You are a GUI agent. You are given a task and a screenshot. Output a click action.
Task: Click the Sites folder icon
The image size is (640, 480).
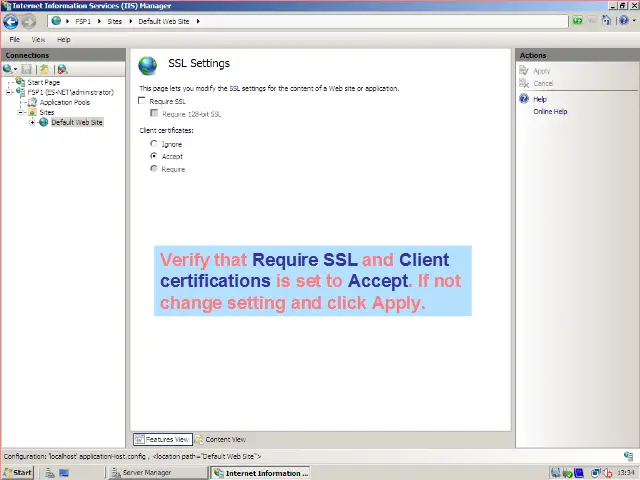32,112
